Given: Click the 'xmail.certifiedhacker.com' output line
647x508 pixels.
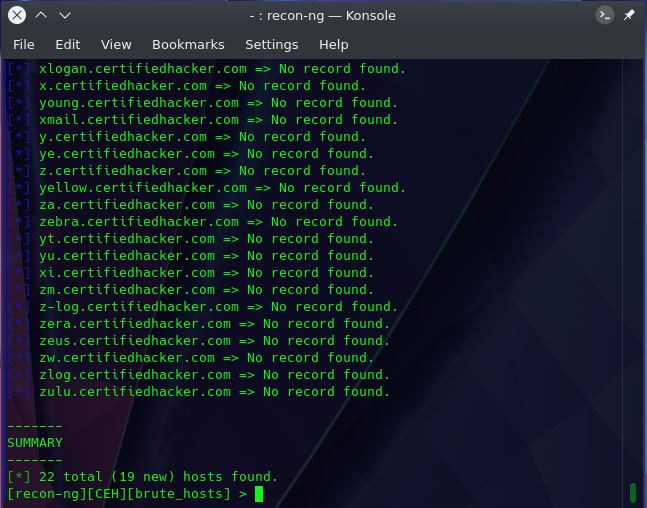Looking at the screenshot, I should pyautogui.click(x=203, y=120).
